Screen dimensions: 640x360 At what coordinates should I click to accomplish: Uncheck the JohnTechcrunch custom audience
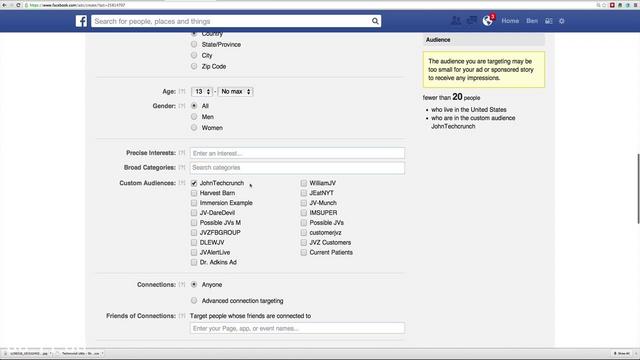coord(194,183)
